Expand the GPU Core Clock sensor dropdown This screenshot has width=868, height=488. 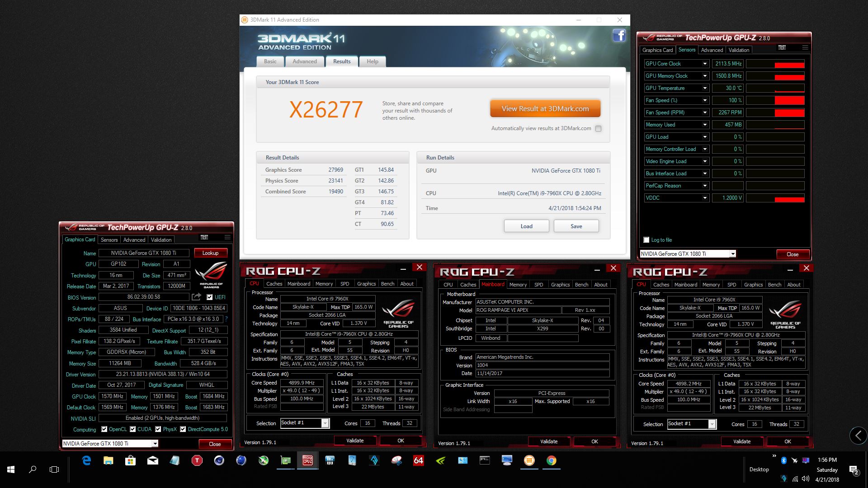coord(704,64)
